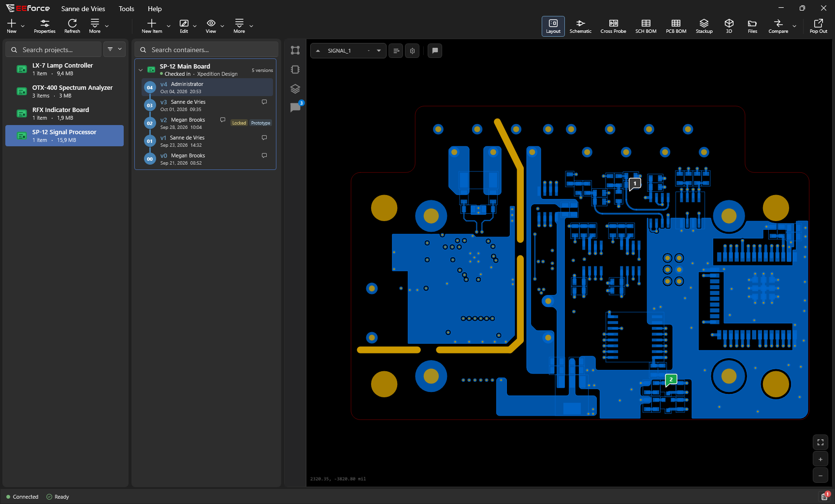Screen dimensions: 835x504
Task: Zoom in with the plus button
Action: [821, 459]
